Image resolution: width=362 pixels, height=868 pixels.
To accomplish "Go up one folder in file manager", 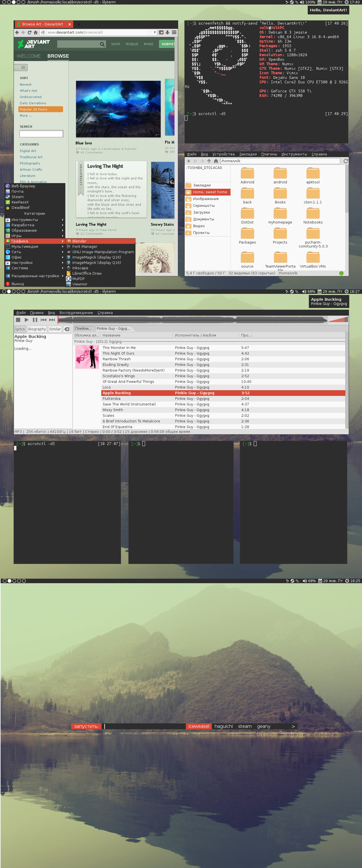I will [x=209, y=161].
